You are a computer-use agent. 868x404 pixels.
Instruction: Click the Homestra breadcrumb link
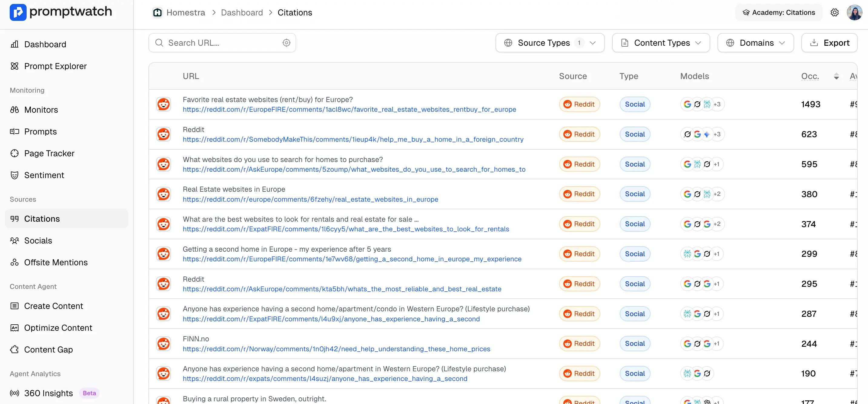186,12
